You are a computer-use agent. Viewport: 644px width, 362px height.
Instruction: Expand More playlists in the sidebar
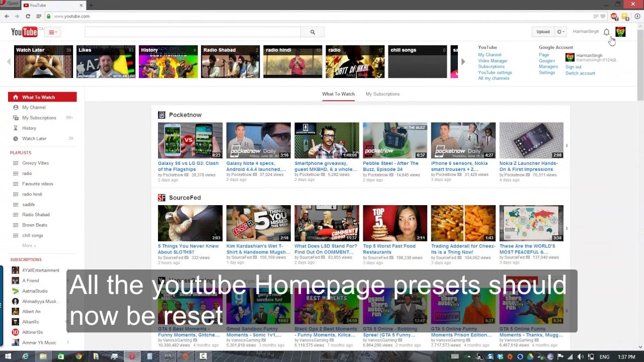tap(29, 246)
